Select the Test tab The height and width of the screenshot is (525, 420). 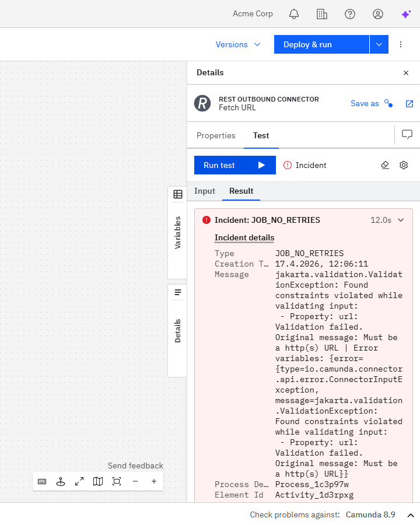(261, 135)
